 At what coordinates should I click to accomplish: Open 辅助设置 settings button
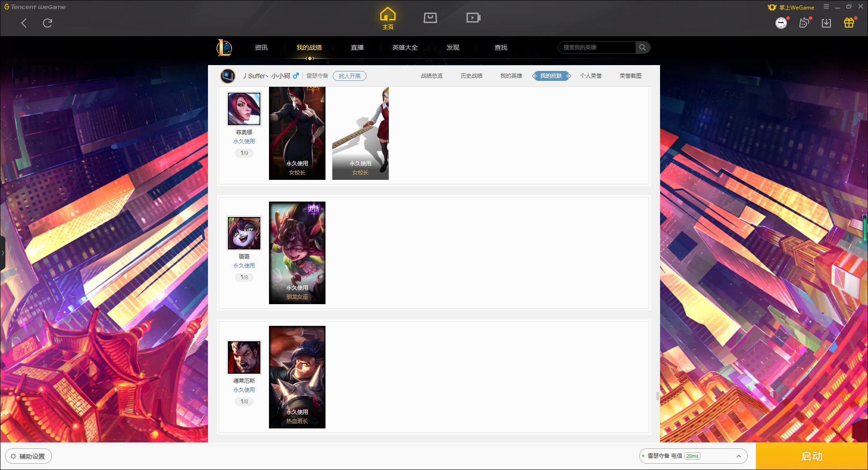coord(28,456)
